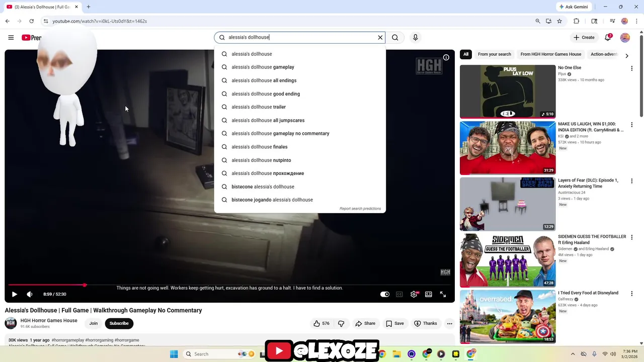
Task: Reload the page in Chrome
Action: [x=31, y=21]
